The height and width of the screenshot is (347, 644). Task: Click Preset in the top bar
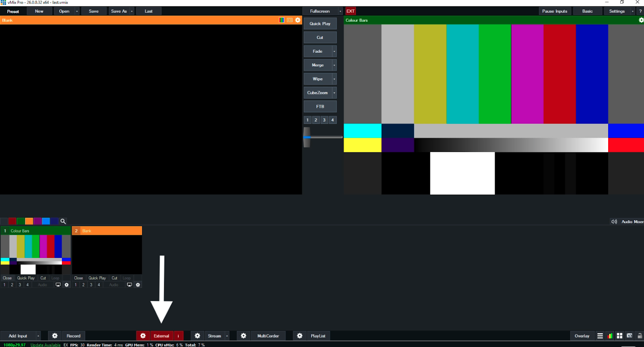pos(13,11)
